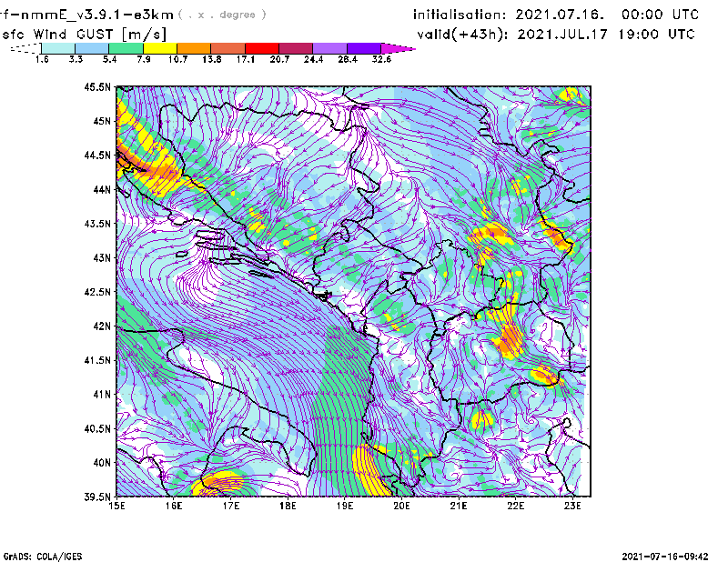The width and height of the screenshot is (728, 562).
Task: Click the legend value '20.7'
Action: point(279,59)
